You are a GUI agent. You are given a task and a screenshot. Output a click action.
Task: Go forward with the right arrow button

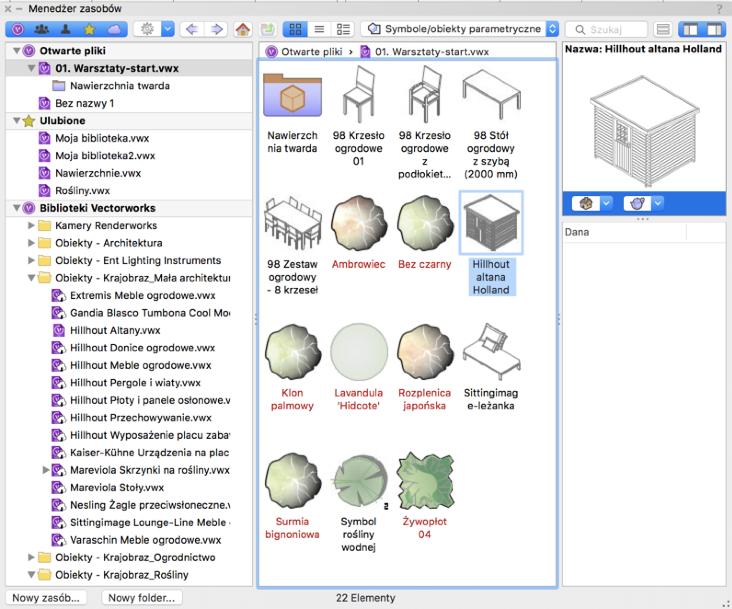pyautogui.click(x=216, y=29)
